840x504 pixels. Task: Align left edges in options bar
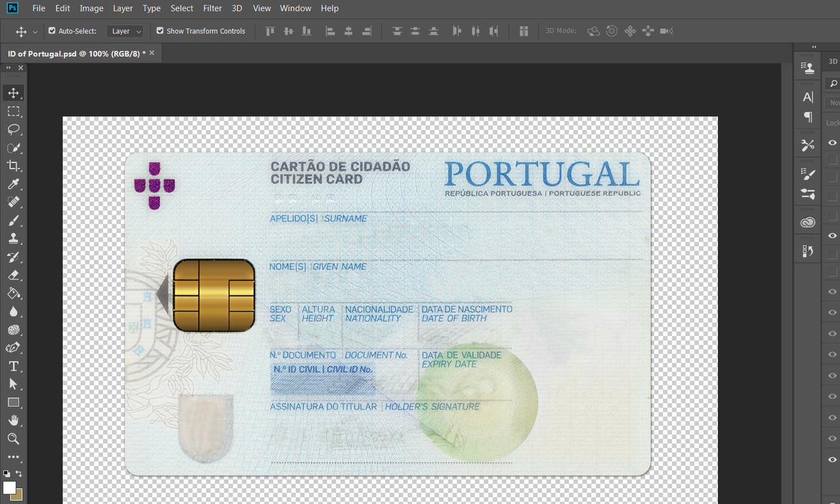(x=330, y=31)
